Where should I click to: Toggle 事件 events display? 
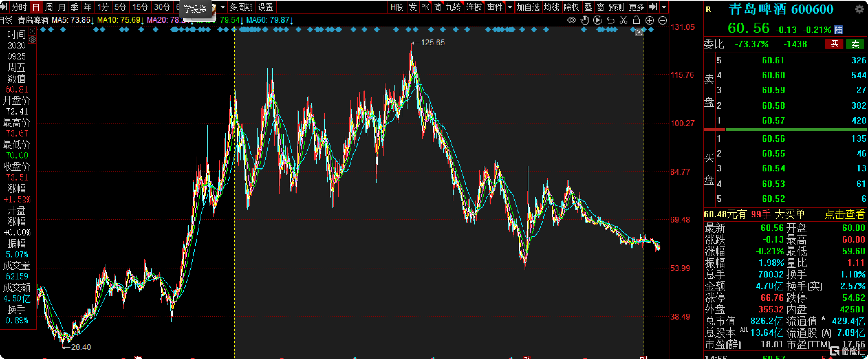point(495,7)
